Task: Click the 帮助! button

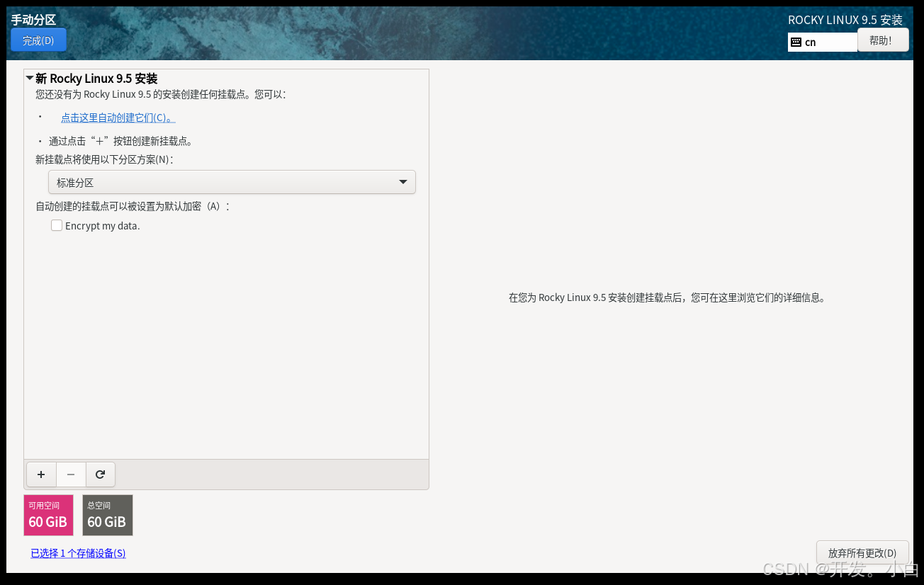Action: (x=883, y=40)
